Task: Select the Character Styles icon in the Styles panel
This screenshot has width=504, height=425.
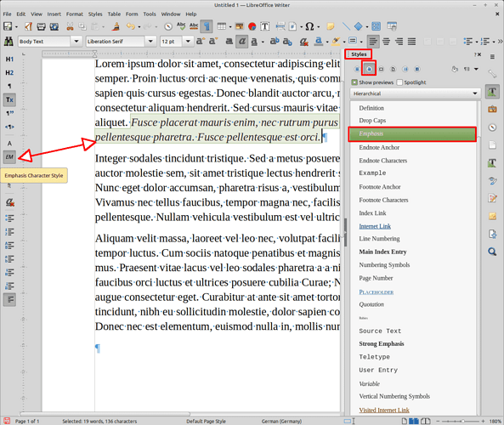Action: (x=369, y=69)
